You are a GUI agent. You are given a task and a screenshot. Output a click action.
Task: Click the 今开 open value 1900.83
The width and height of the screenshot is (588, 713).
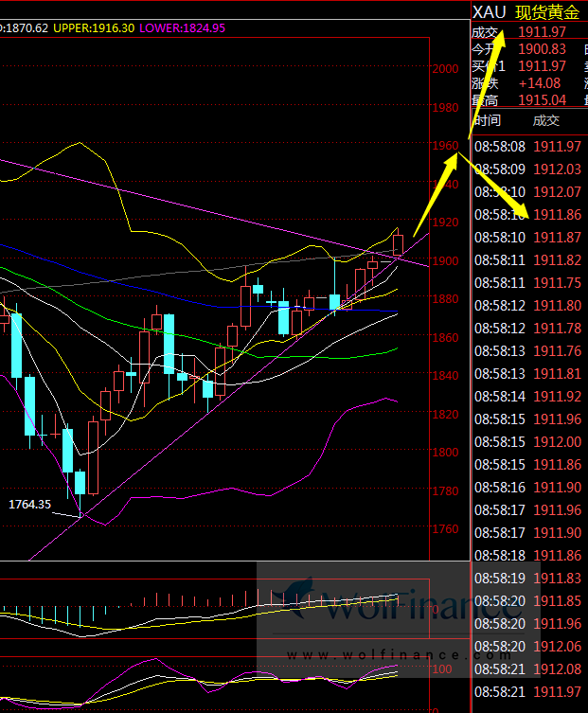coord(542,49)
